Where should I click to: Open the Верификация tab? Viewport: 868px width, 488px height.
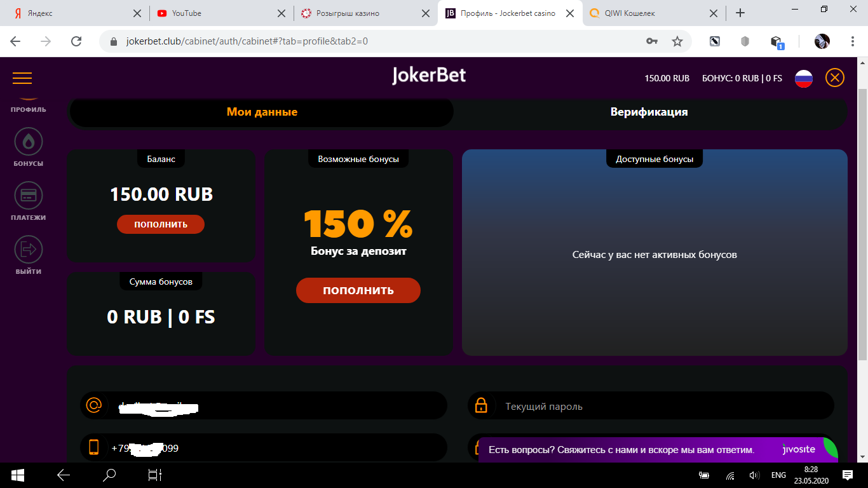click(x=649, y=112)
